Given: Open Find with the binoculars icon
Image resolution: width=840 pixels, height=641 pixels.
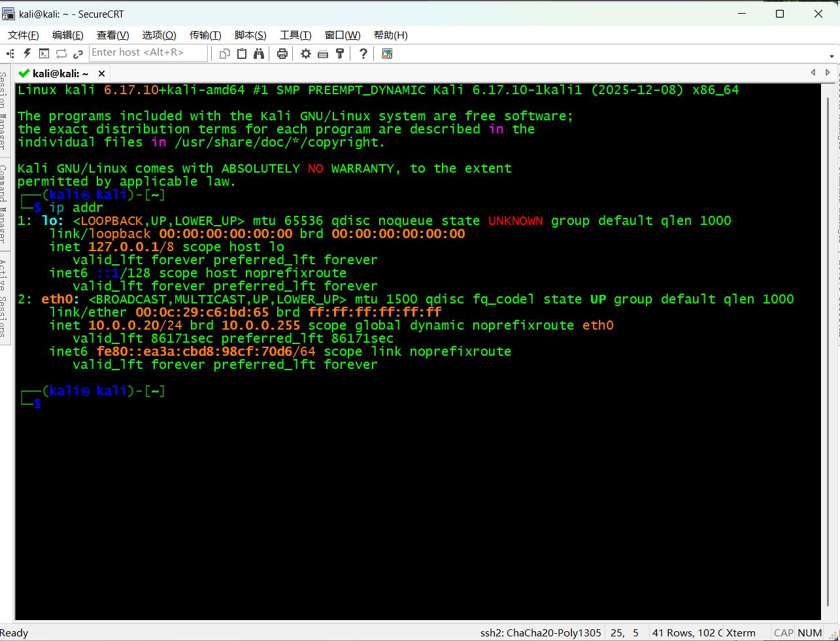Looking at the screenshot, I should point(259,53).
